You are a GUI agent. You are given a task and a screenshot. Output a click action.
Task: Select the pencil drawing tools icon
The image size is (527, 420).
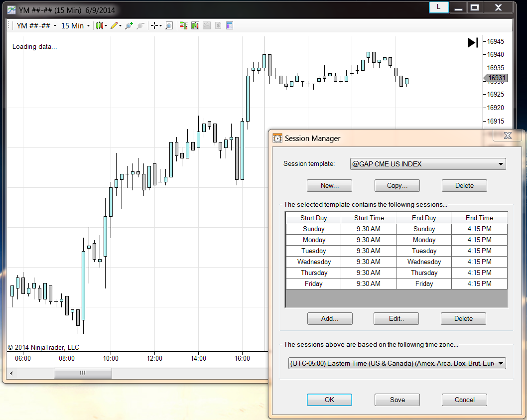coord(114,25)
